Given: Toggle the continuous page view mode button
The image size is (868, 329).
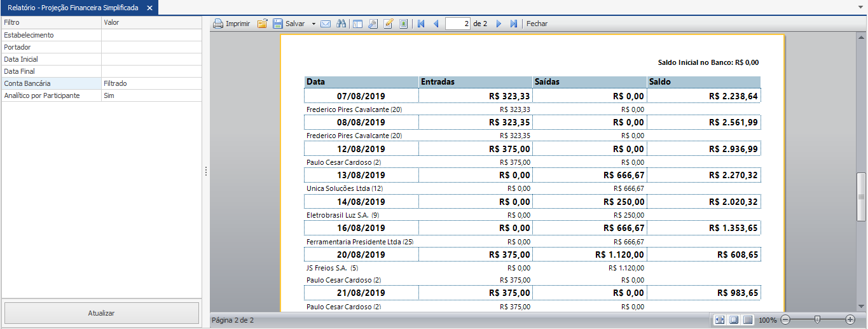Looking at the screenshot, I should click(x=748, y=319).
